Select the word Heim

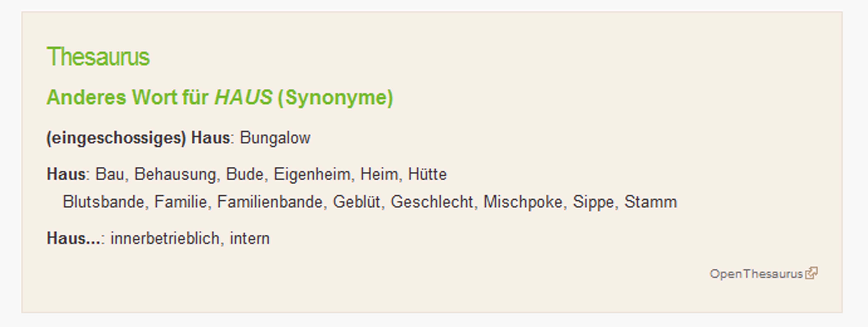coord(379,174)
